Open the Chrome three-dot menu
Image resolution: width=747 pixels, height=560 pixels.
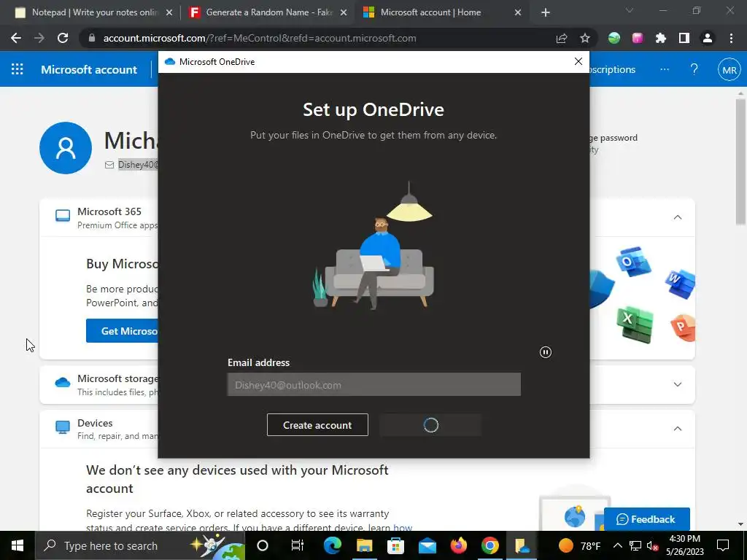tap(731, 38)
